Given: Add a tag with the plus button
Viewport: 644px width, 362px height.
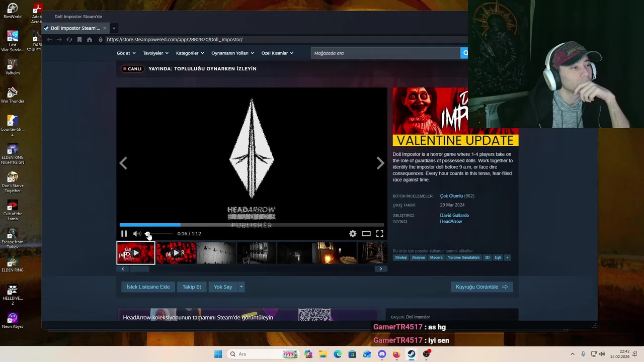Looking at the screenshot, I should point(507,257).
